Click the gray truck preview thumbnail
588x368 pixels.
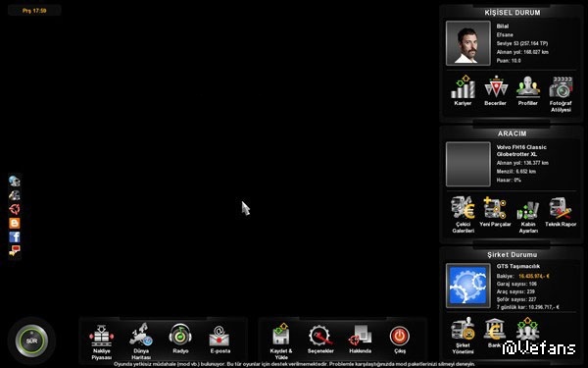[468, 164]
